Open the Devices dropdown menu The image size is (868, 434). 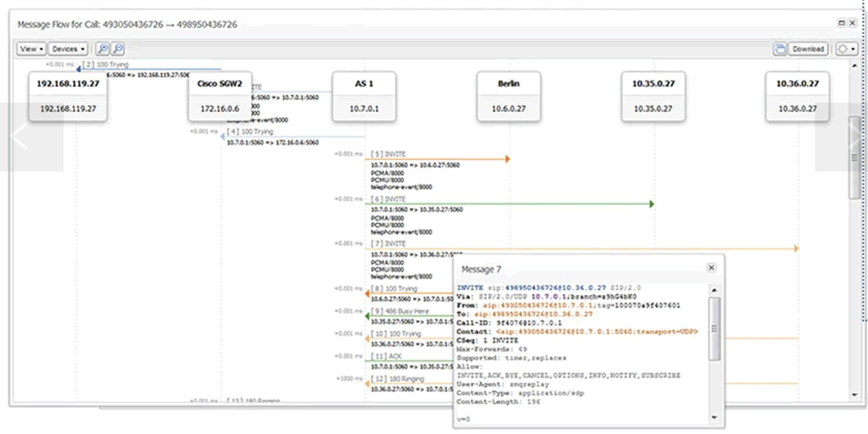(68, 49)
